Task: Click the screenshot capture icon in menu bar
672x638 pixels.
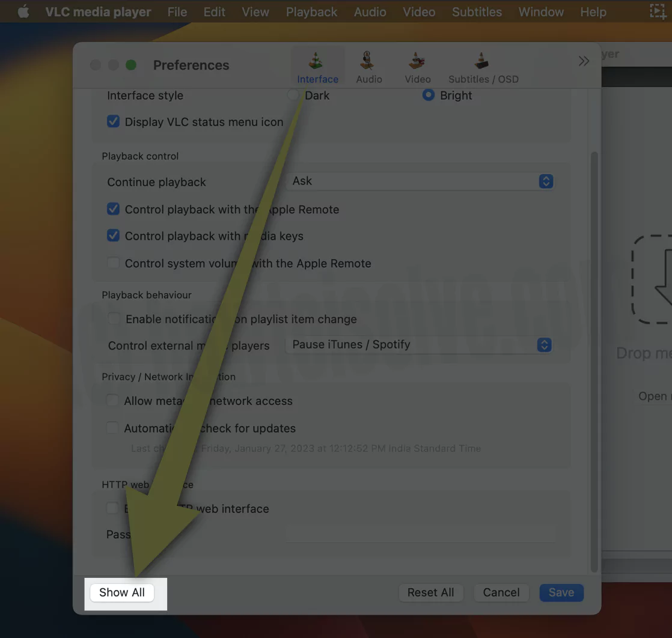Action: click(x=658, y=11)
